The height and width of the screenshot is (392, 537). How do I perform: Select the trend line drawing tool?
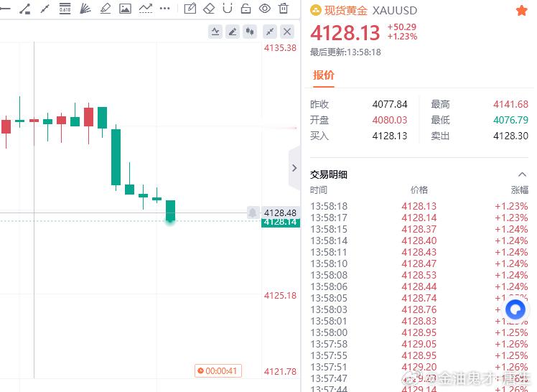click(x=25, y=9)
